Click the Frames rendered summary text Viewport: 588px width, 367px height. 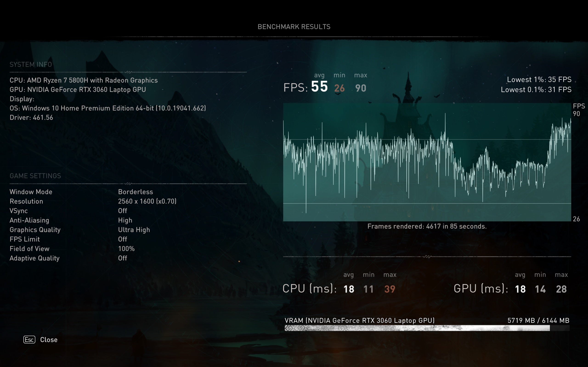coord(427,226)
